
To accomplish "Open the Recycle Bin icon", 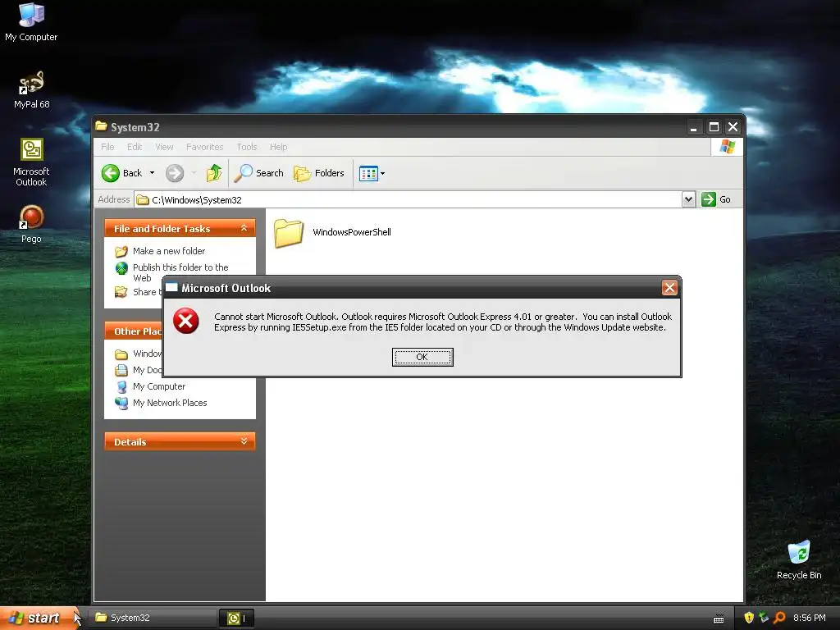I will point(799,559).
